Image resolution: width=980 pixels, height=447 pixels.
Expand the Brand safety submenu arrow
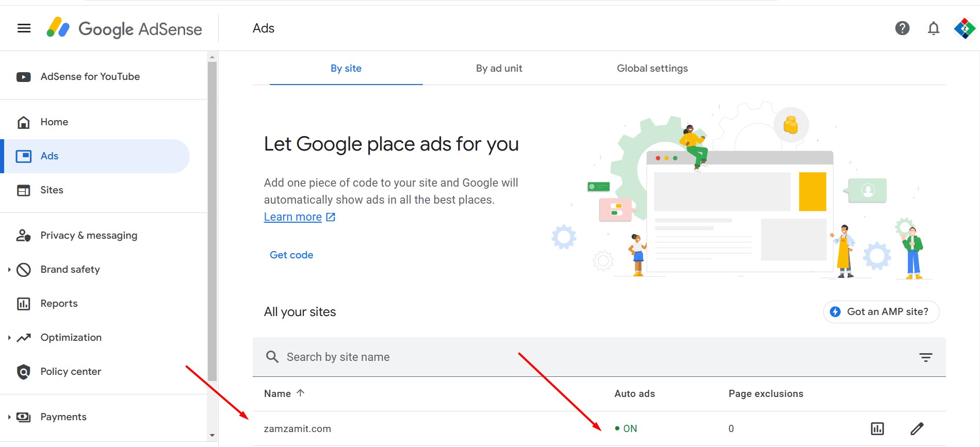pyautogui.click(x=9, y=270)
